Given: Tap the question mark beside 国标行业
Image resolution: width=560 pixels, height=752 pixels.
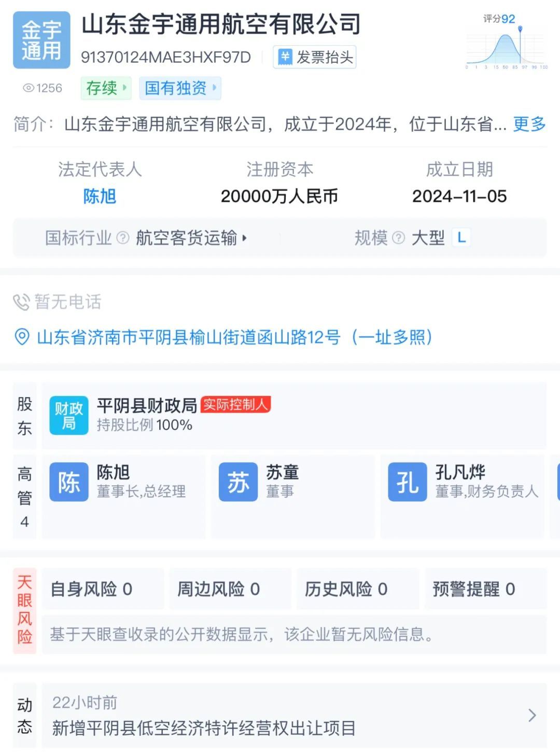Looking at the screenshot, I should (123, 238).
